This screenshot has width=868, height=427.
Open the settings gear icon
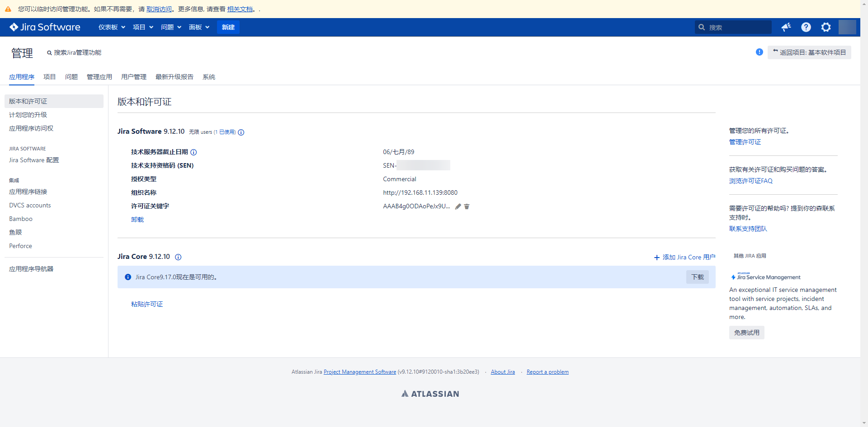826,27
